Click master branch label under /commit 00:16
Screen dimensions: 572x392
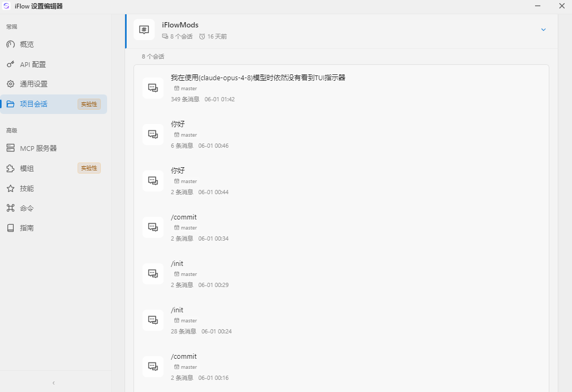pos(189,367)
